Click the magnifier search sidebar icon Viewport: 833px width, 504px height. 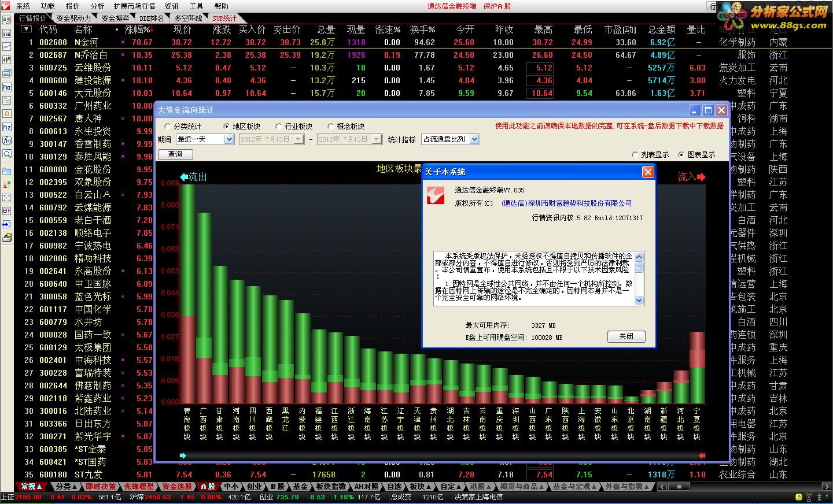[x=7, y=154]
